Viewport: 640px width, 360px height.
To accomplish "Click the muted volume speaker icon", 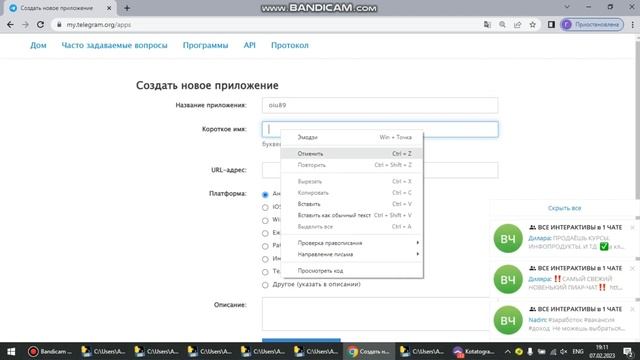I will tap(564, 351).
